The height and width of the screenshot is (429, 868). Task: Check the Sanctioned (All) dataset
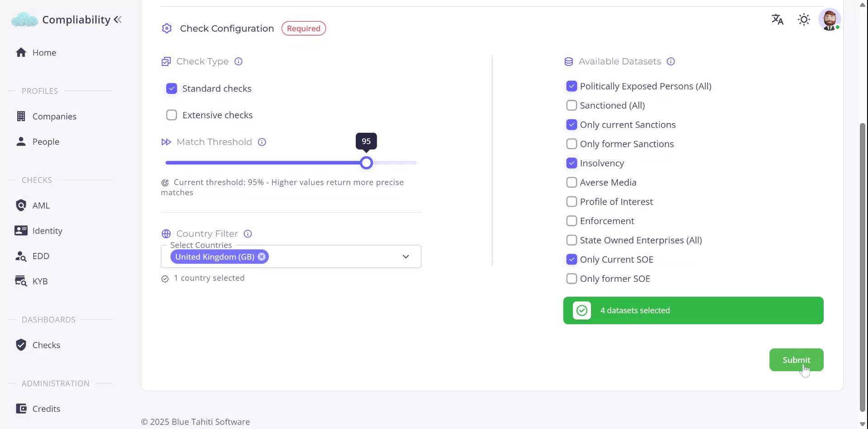(571, 106)
